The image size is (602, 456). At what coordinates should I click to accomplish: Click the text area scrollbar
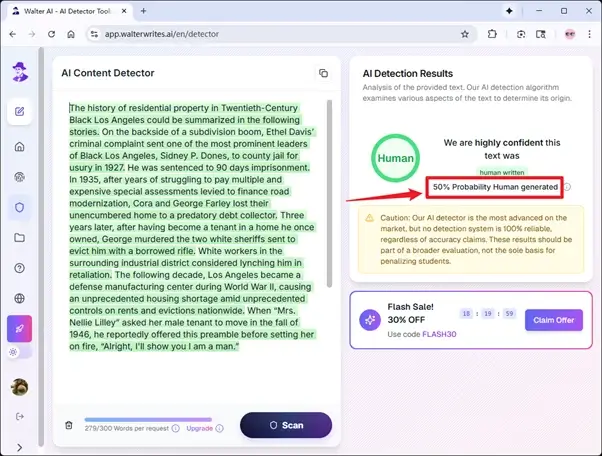329,193
